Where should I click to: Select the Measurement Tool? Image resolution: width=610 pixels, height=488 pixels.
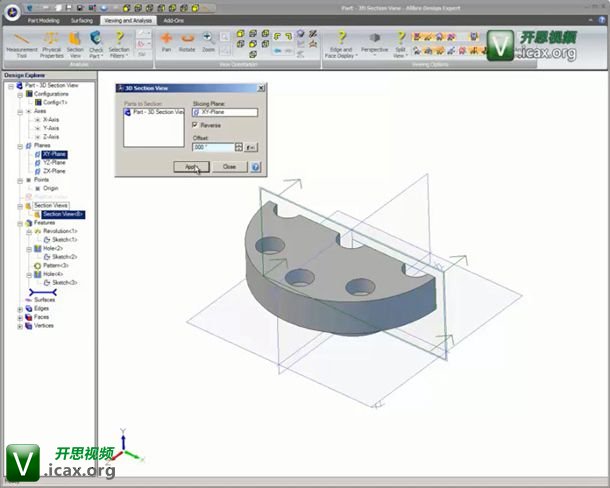pos(22,45)
